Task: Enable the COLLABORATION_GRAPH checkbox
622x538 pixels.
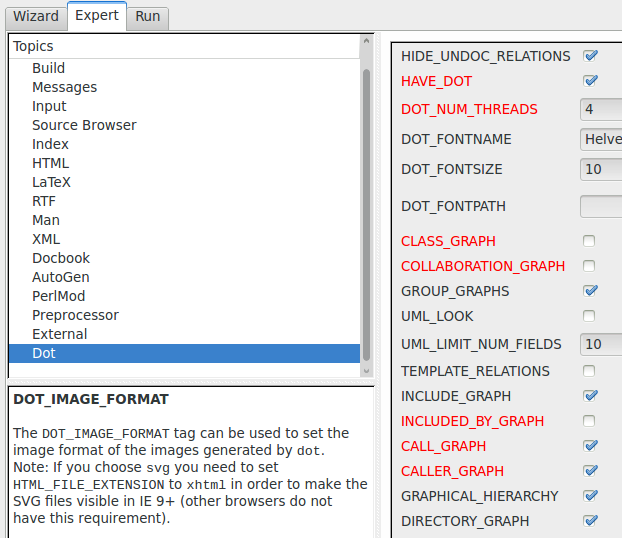Action: [589, 266]
